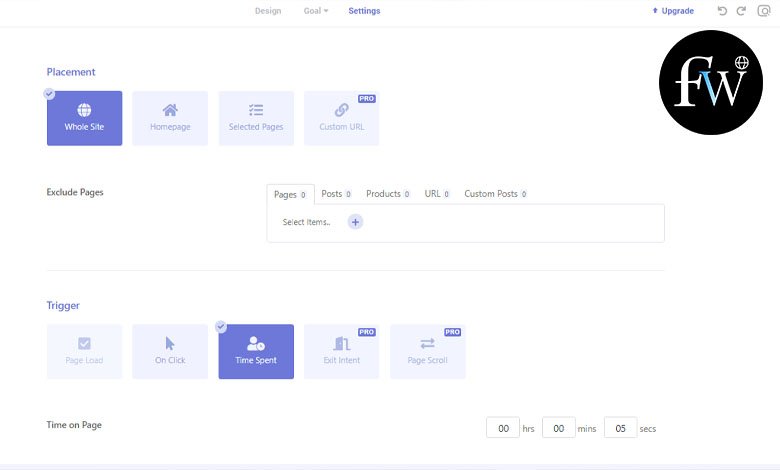Screen dimensions: 780x470
Task: Select Page Load trigger
Action: point(84,352)
